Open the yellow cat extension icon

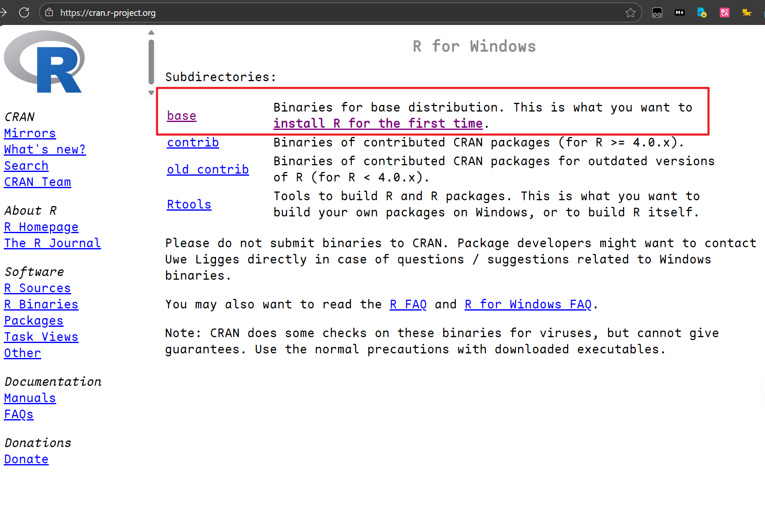pos(747,12)
